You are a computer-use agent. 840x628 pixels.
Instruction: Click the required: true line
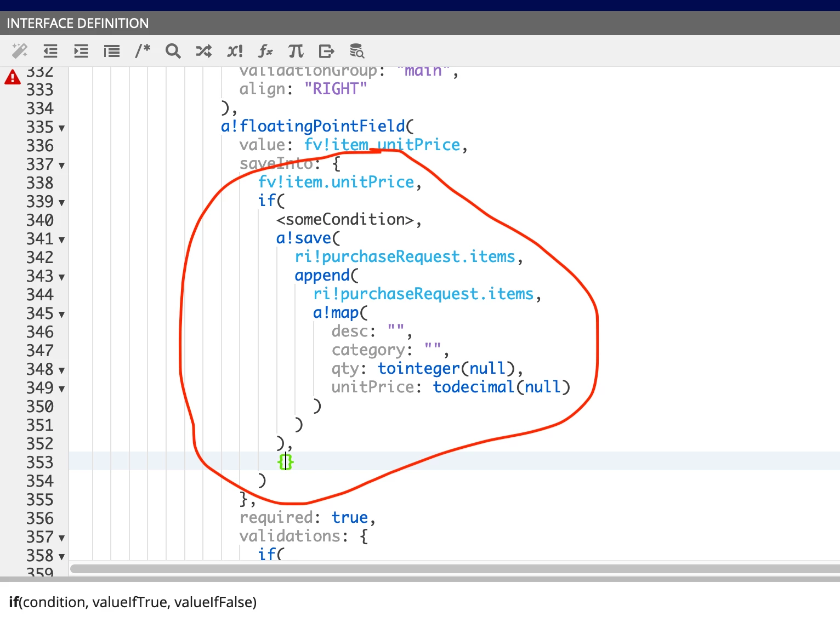(307, 517)
